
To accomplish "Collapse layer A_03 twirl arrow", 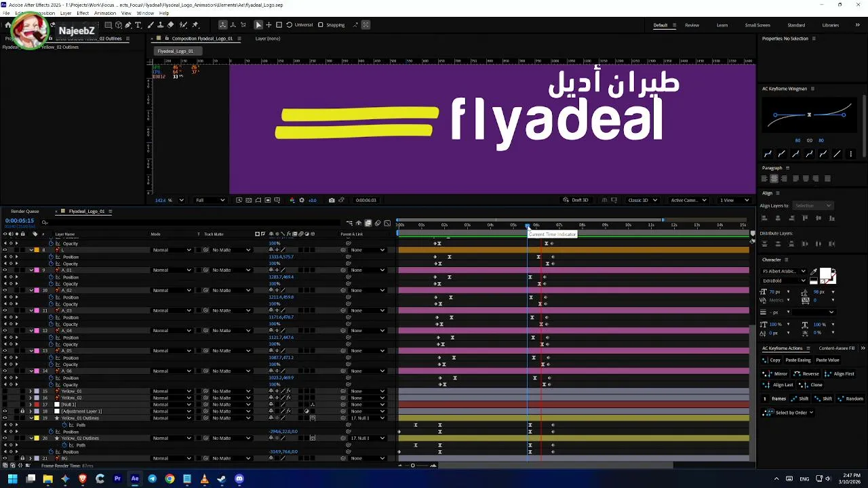I will 31,310.
